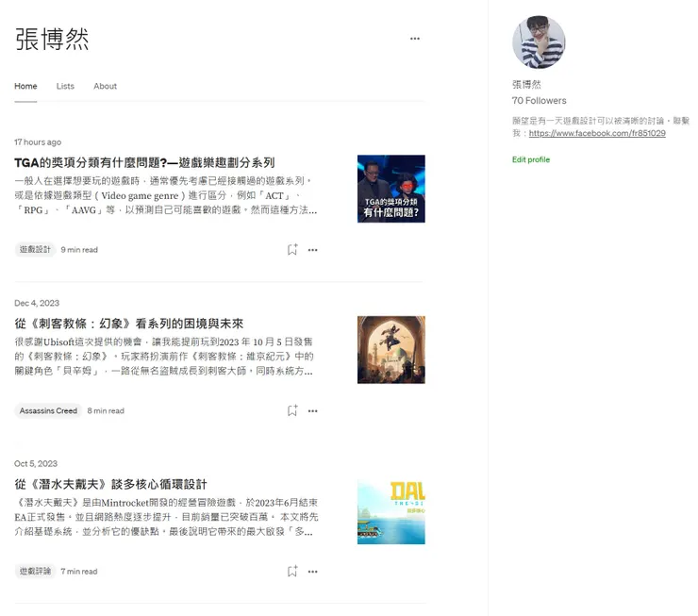Open the Assassin's Creed Mirage thumbnail
Screen dimensions: 698x616
391,350
